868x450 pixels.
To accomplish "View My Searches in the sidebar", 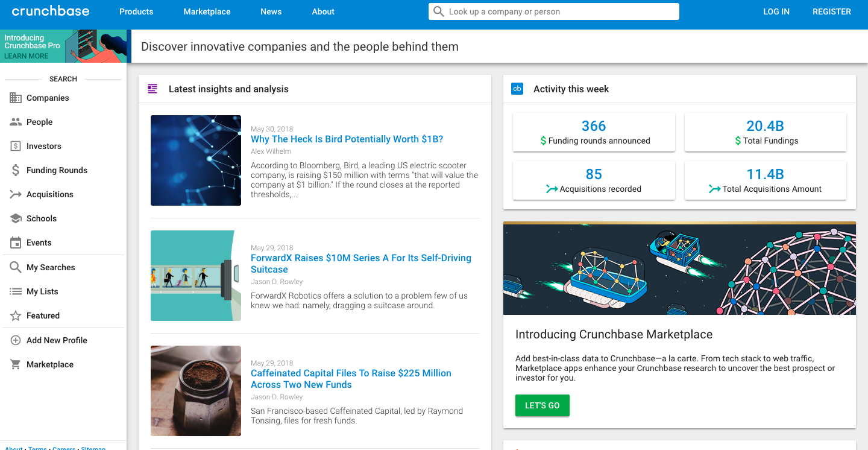I will point(63,267).
